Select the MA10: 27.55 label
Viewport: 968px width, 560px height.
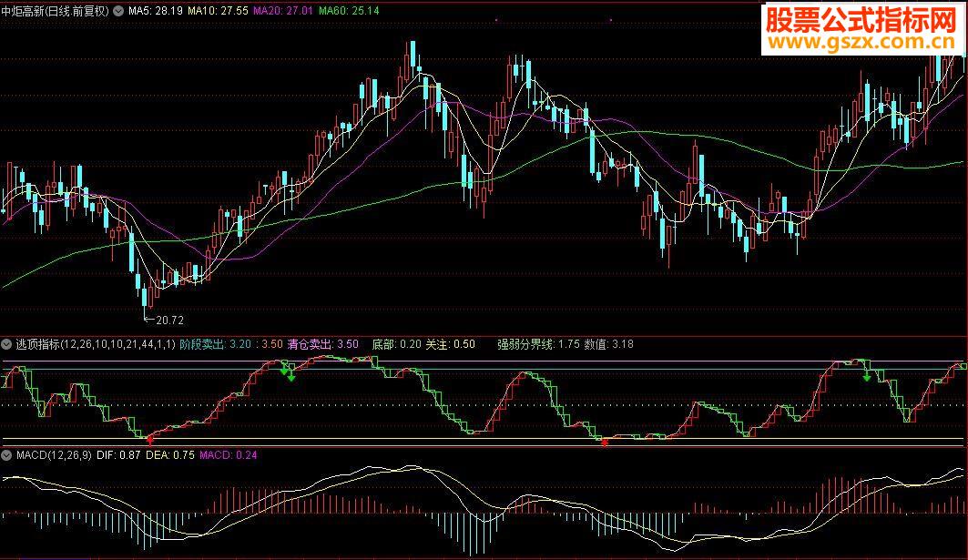point(218,11)
